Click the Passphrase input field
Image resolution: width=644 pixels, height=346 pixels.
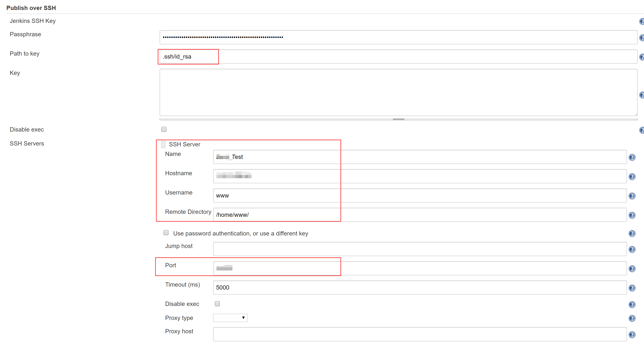pyautogui.click(x=398, y=37)
